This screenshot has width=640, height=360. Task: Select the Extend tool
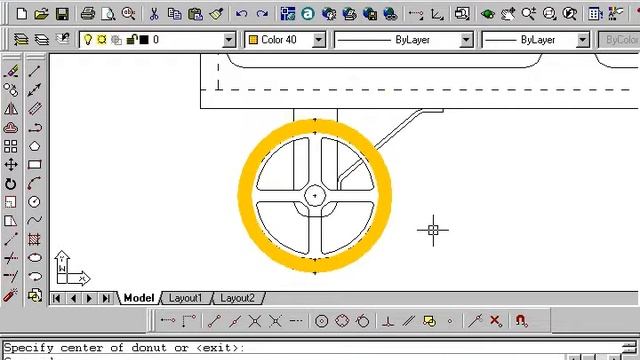[11, 276]
